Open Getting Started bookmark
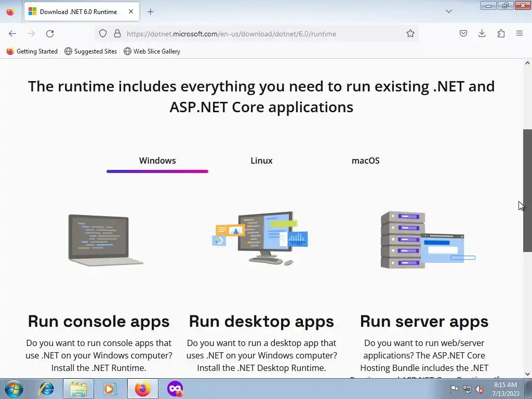 point(32,51)
